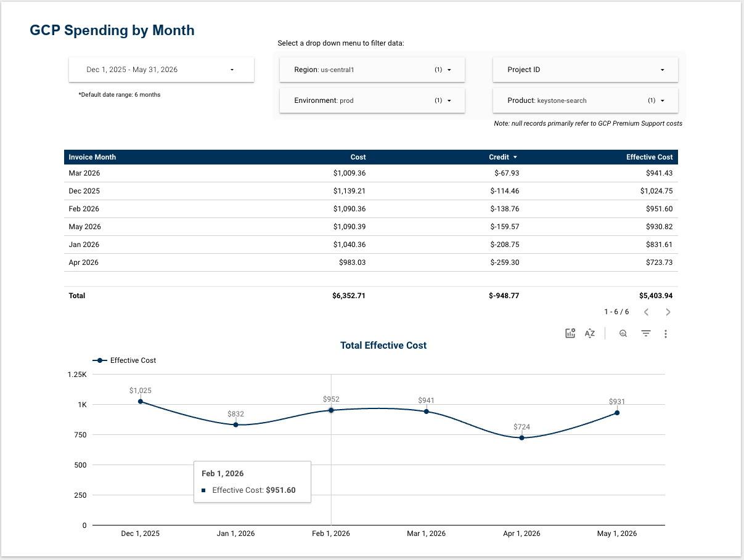Click the Mar 1, 2026 data point $941
Image resolution: width=744 pixels, height=560 pixels.
tap(427, 412)
